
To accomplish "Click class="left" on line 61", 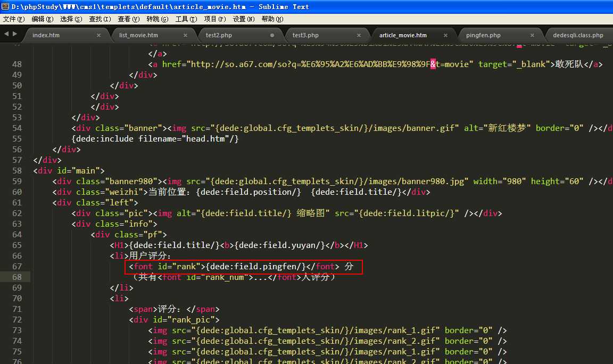I will tap(105, 203).
